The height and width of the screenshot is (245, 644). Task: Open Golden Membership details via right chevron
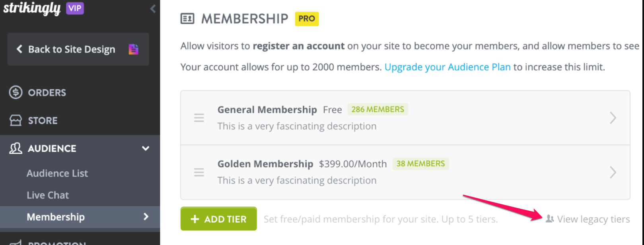pyautogui.click(x=613, y=172)
